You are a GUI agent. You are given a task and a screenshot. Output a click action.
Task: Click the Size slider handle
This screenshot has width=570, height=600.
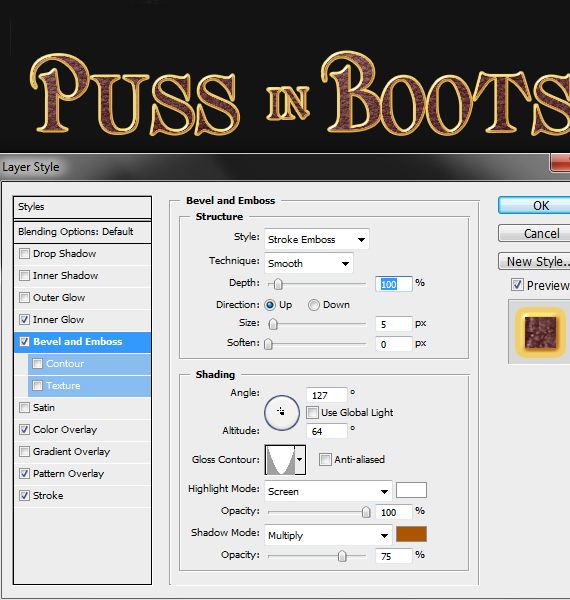[273, 324]
